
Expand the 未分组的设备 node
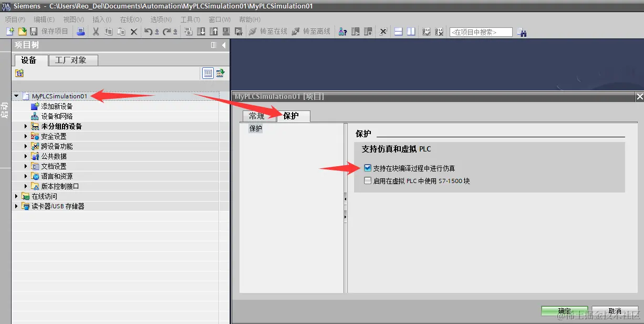25,126
